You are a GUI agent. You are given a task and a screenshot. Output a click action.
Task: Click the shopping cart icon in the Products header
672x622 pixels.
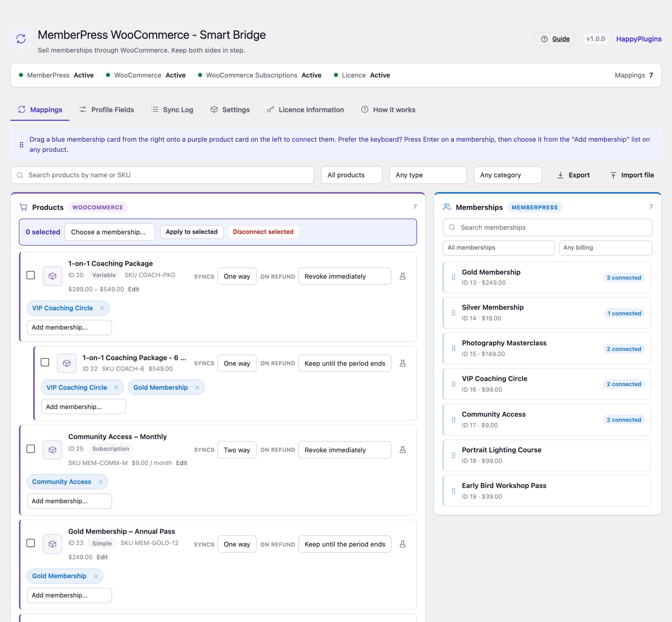pyautogui.click(x=24, y=207)
